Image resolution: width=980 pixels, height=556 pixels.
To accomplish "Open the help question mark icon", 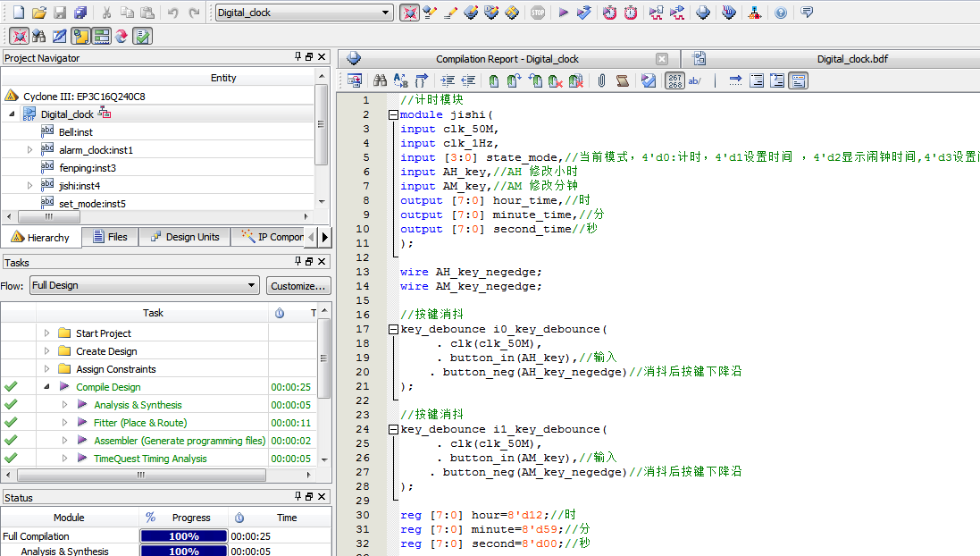I will (781, 13).
